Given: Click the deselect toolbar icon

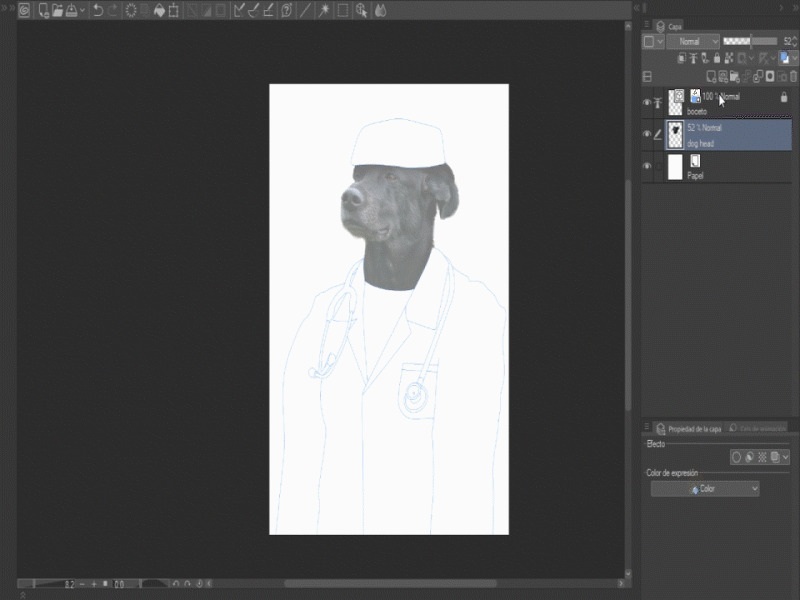Looking at the screenshot, I should (x=192, y=11).
